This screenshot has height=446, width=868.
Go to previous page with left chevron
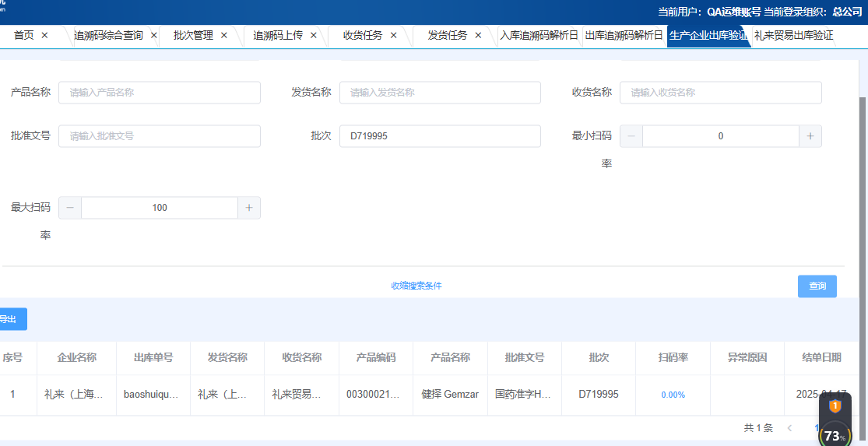tap(790, 428)
